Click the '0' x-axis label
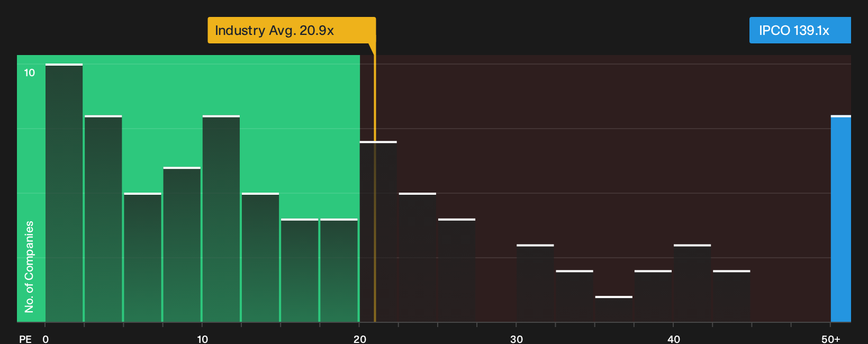 [x=46, y=339]
